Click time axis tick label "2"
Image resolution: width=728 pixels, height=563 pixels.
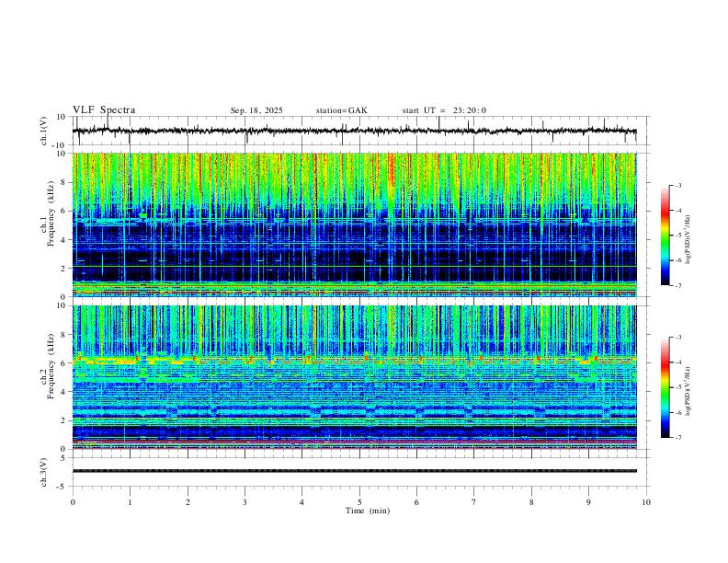188,502
